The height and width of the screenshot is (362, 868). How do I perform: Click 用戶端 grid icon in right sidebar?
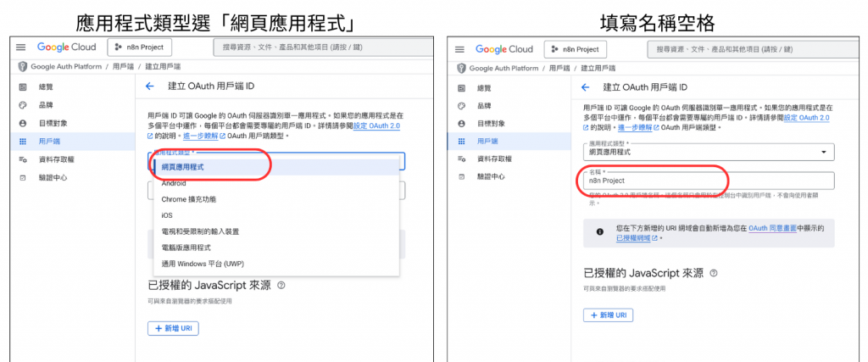point(461,141)
